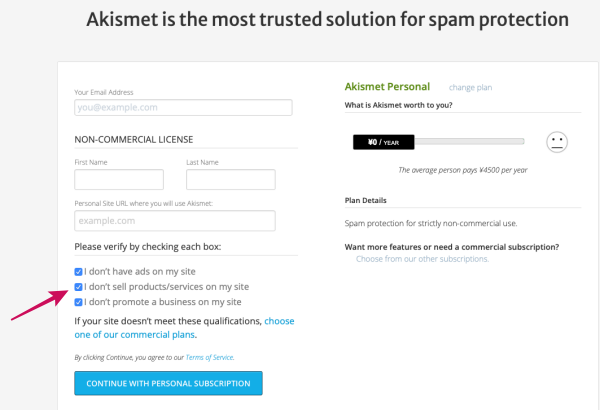Click the Last Name text field
The image size is (600, 410).
(231, 179)
